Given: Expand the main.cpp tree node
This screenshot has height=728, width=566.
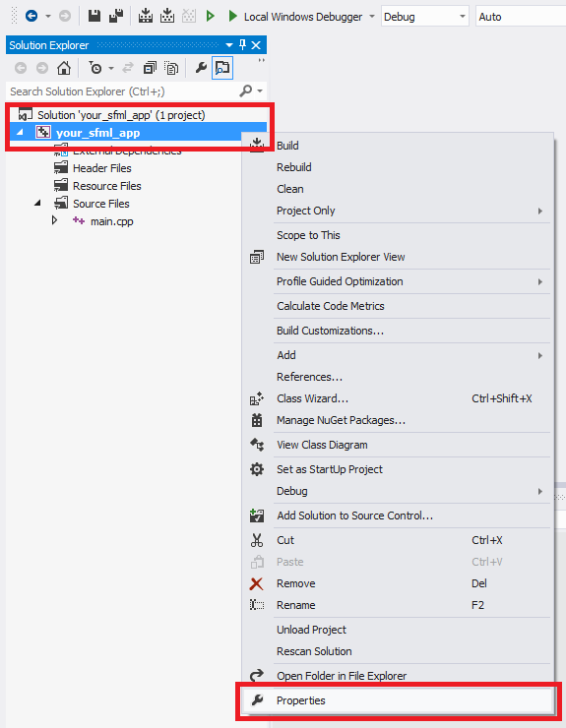Looking at the screenshot, I should pos(54,220).
